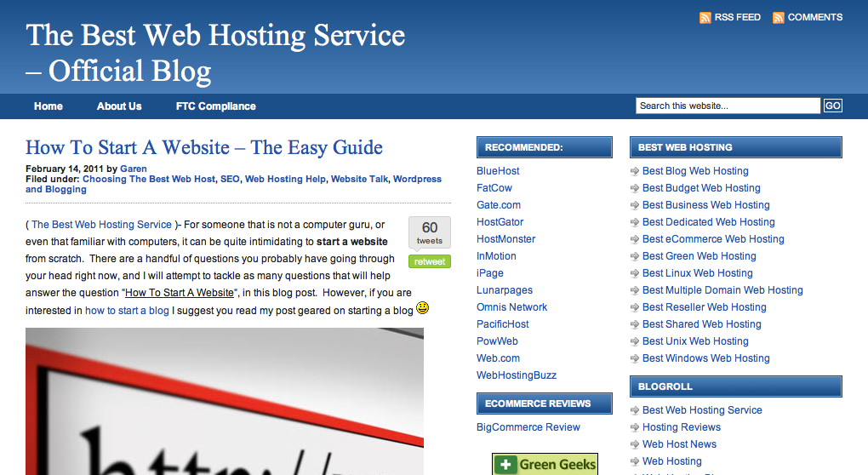The width and height of the screenshot is (868, 475).
Task: Open the How To Start A Website post title
Action: (x=204, y=147)
